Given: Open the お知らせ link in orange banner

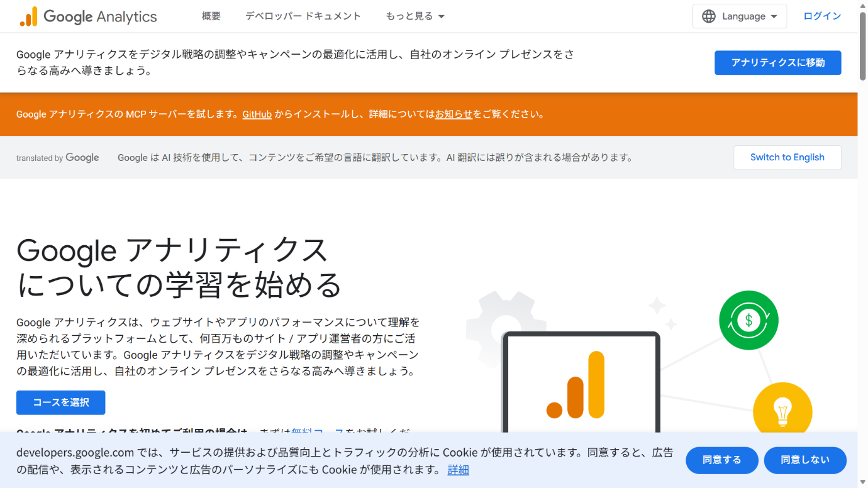Looking at the screenshot, I should point(453,114).
